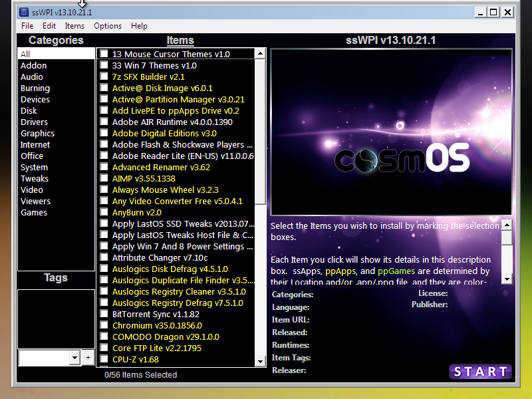Select Any Video Converter Free v5.0.4.1
The width and height of the screenshot is (532, 399).
coord(178,201)
